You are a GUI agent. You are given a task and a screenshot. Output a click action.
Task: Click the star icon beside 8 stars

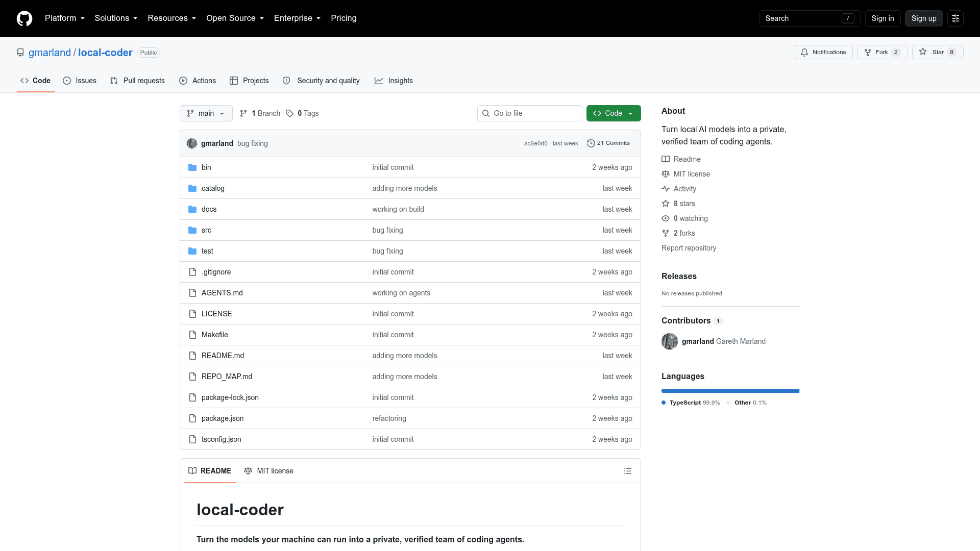coord(666,204)
